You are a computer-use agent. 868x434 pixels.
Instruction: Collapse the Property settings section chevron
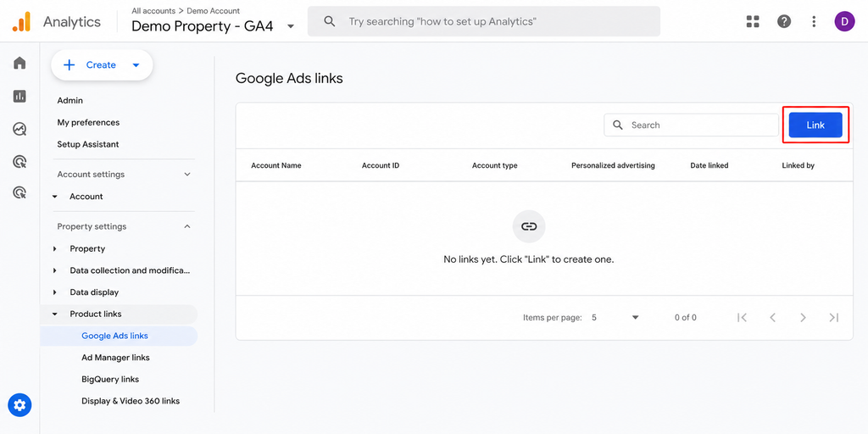click(187, 226)
